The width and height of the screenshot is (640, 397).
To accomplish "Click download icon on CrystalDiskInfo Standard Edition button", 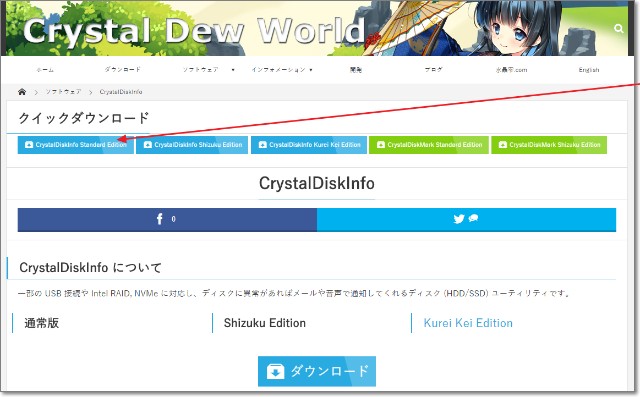I will [29, 145].
